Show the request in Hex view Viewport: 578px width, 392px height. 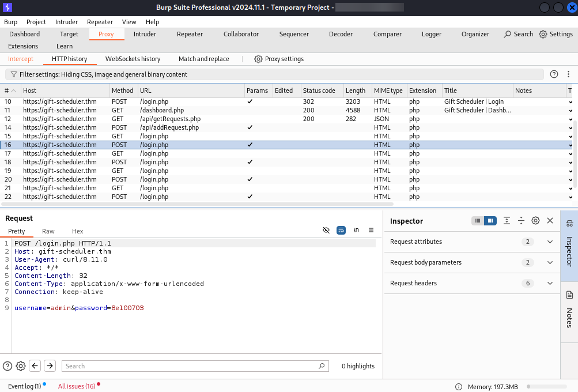pyautogui.click(x=77, y=231)
